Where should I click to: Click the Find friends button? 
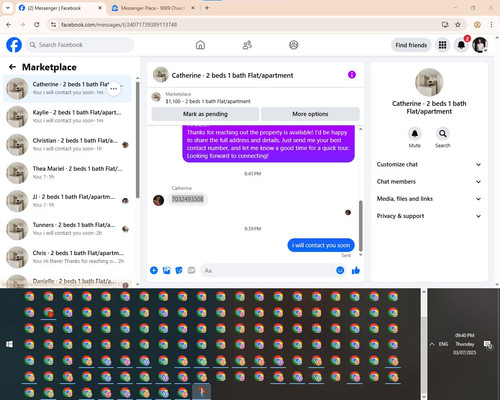point(411,45)
